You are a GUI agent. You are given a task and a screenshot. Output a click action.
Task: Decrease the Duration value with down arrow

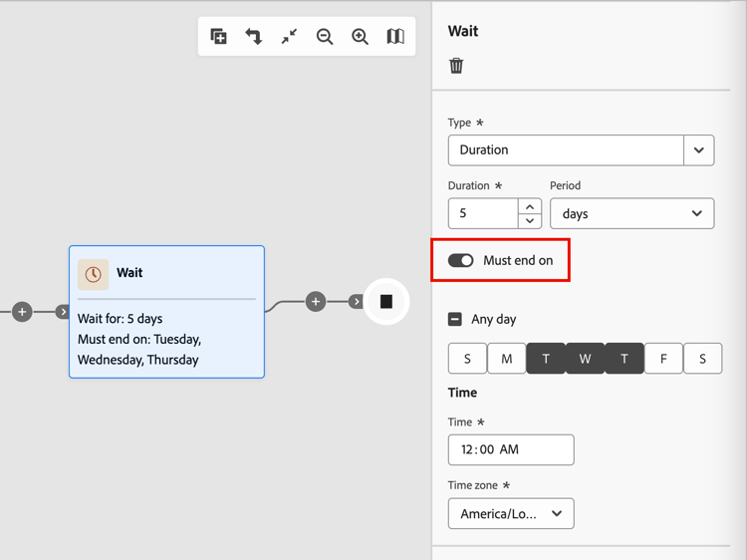[530, 220]
